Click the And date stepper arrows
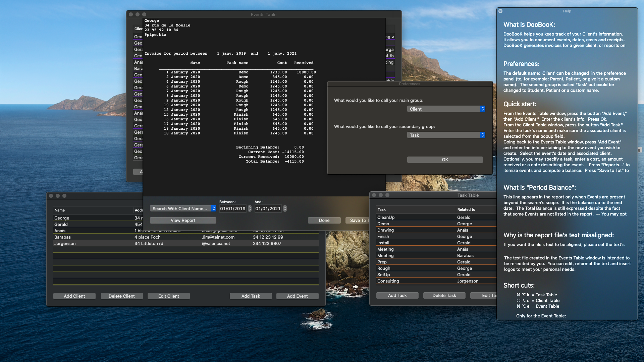This screenshot has height=362, width=644. (x=285, y=208)
